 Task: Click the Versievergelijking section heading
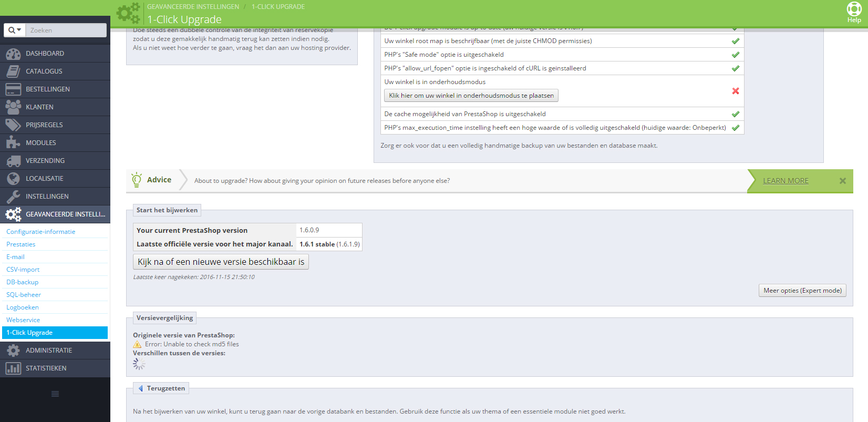pyautogui.click(x=164, y=318)
